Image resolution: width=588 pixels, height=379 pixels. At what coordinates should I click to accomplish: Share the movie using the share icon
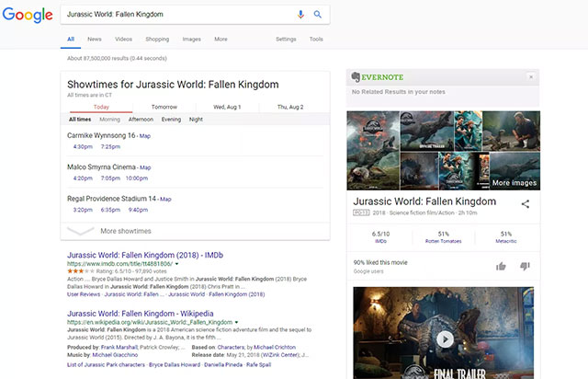coord(526,203)
